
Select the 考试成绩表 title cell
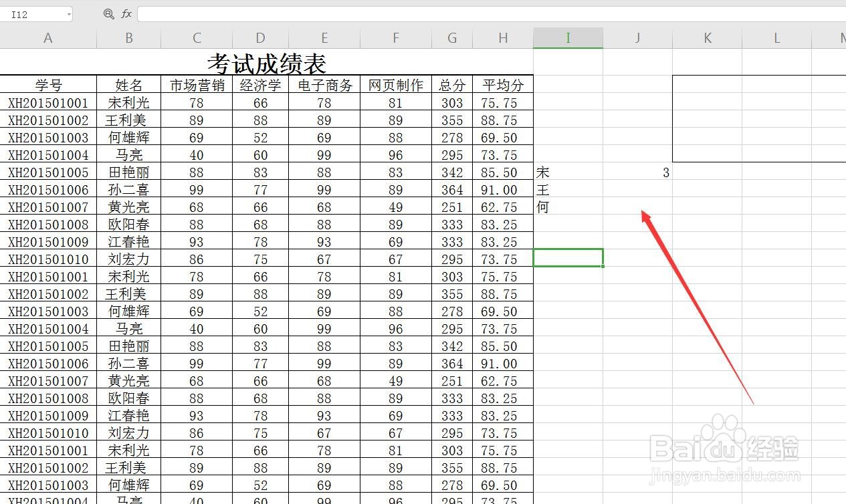[x=266, y=64]
